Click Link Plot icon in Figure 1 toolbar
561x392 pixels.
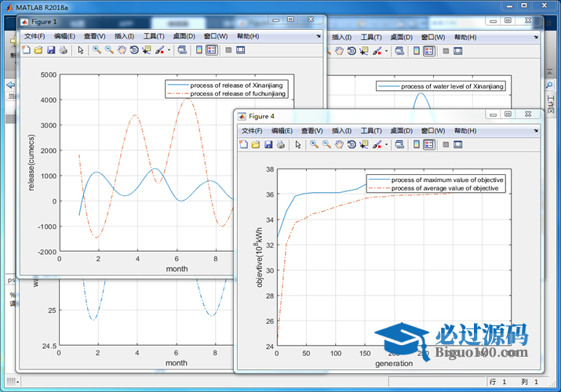click(x=182, y=50)
